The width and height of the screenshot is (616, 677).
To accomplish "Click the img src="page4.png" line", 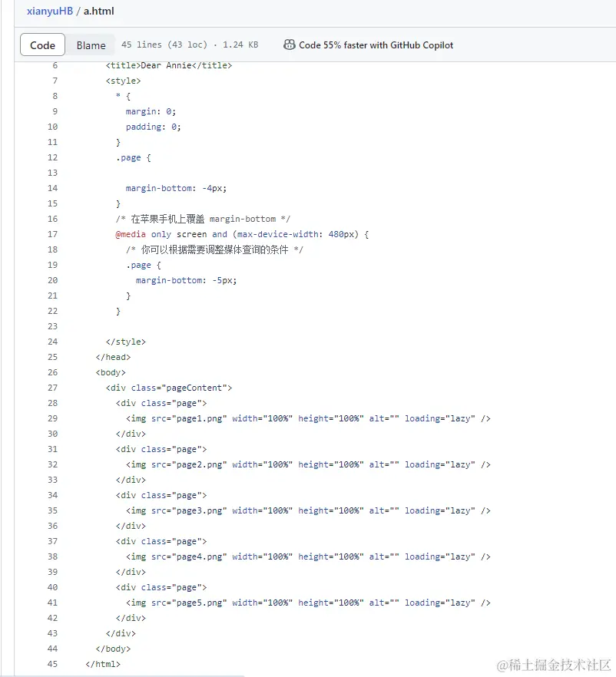I will 308,556.
